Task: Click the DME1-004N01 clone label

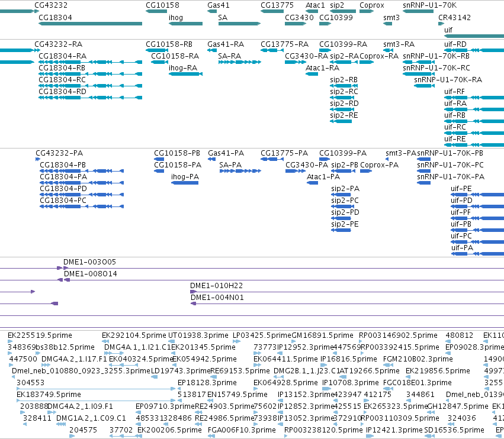Action: point(217,298)
